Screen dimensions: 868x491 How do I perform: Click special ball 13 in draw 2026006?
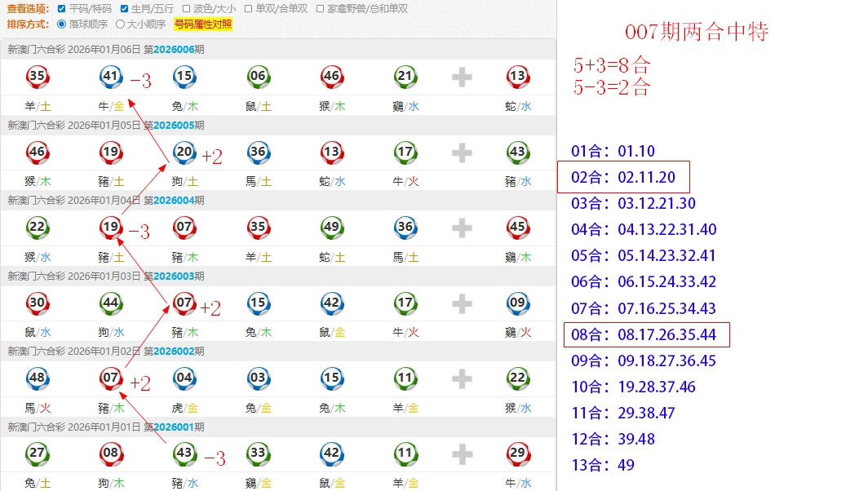tap(517, 77)
